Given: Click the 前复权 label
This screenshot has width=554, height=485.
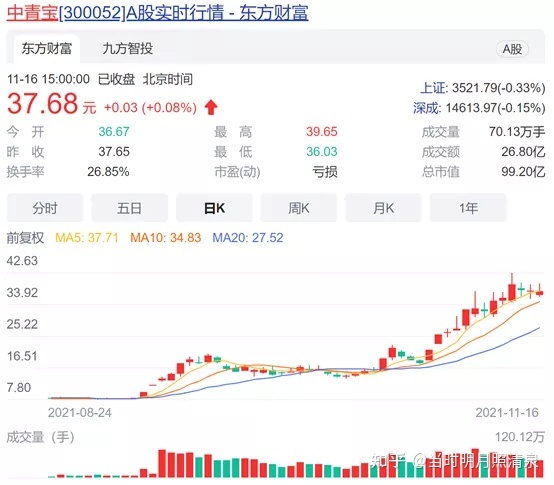Looking at the screenshot, I should 25,238.
